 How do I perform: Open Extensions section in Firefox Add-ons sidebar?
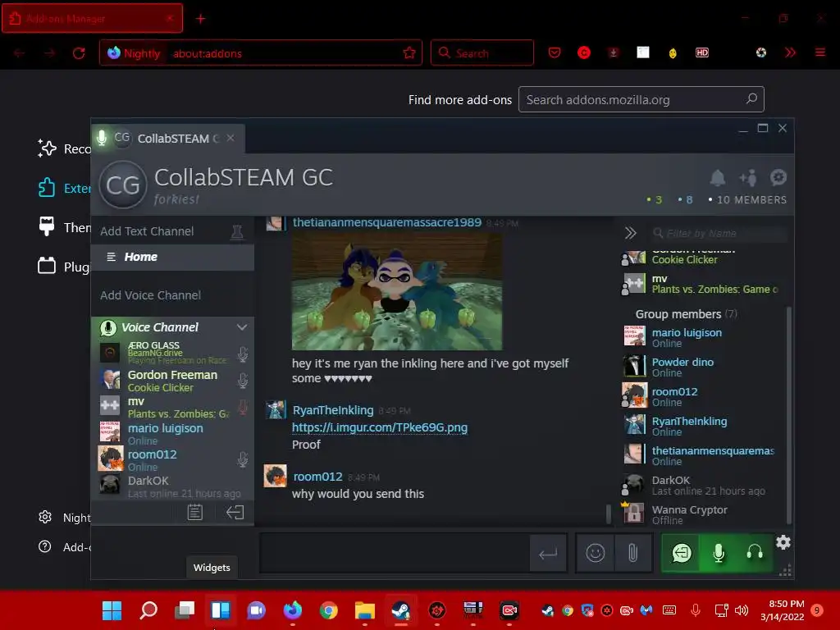click(x=64, y=188)
